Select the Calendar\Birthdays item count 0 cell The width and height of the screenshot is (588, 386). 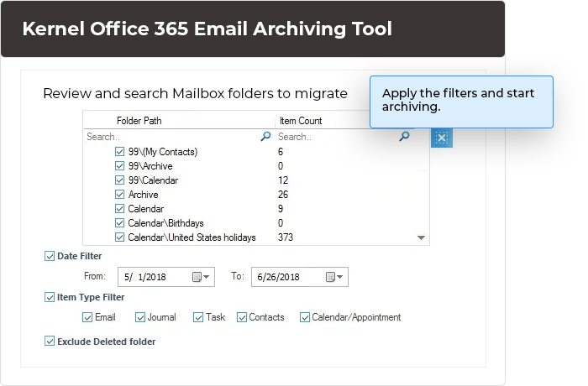pos(281,223)
